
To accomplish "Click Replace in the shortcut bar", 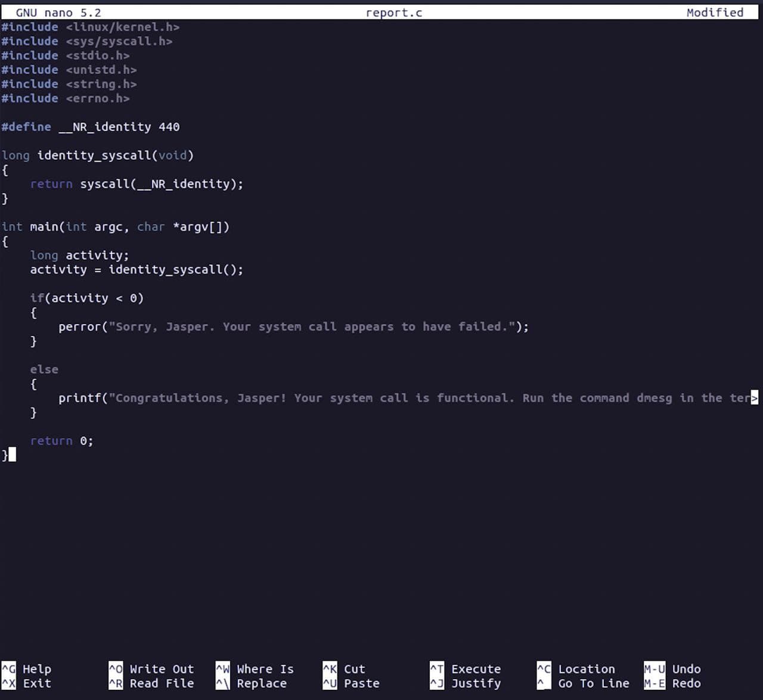I will (260, 683).
